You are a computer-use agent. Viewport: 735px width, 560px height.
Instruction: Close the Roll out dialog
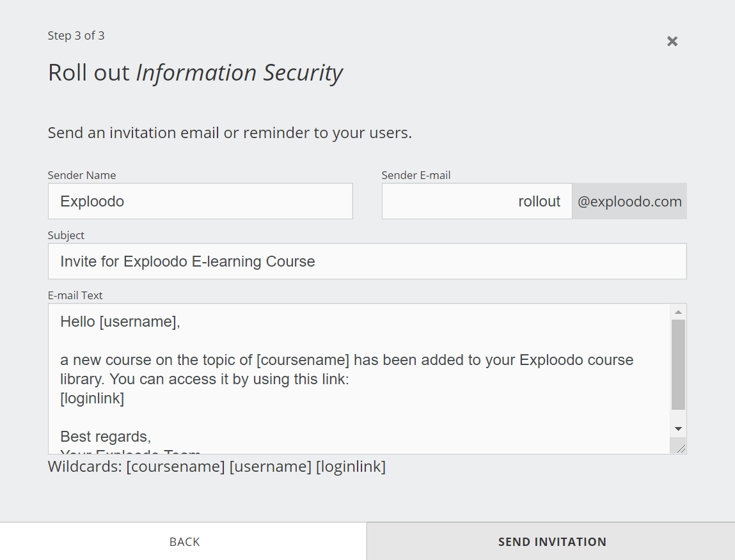672,42
